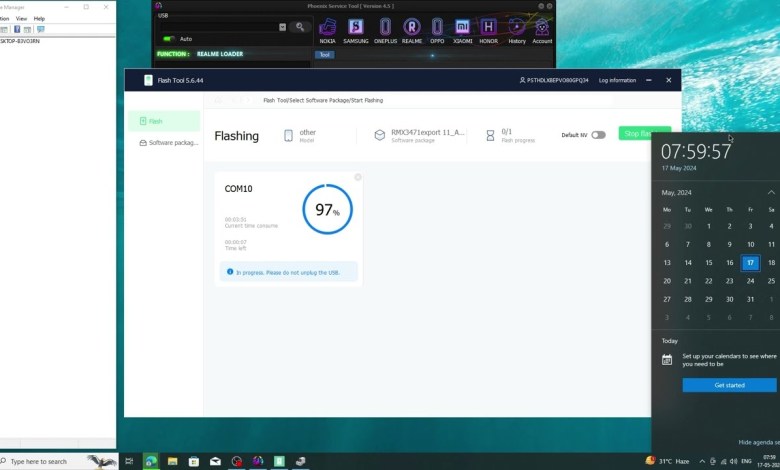The width and height of the screenshot is (780, 470).
Task: Click the monitor scan icon in the Device Manager toolbar
Action: coord(41,29)
